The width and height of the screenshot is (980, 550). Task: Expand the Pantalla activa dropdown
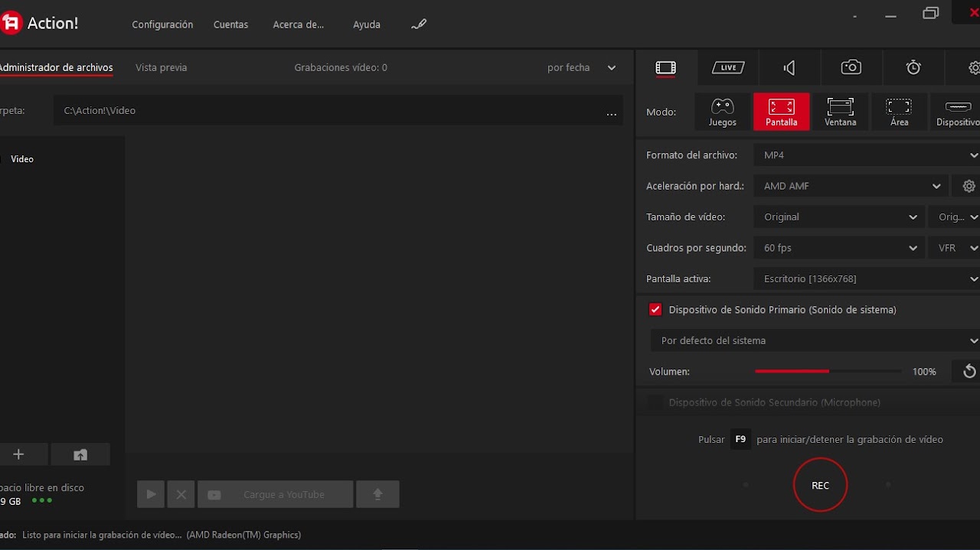[x=867, y=279]
